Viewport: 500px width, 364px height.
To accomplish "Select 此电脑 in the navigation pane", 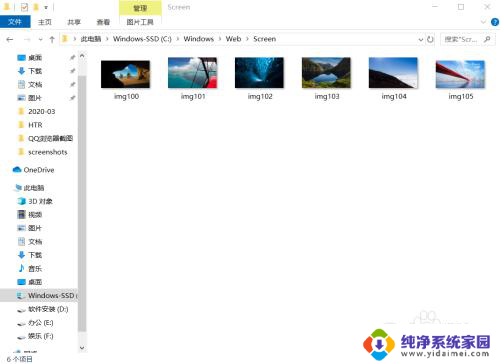I will pos(33,188).
